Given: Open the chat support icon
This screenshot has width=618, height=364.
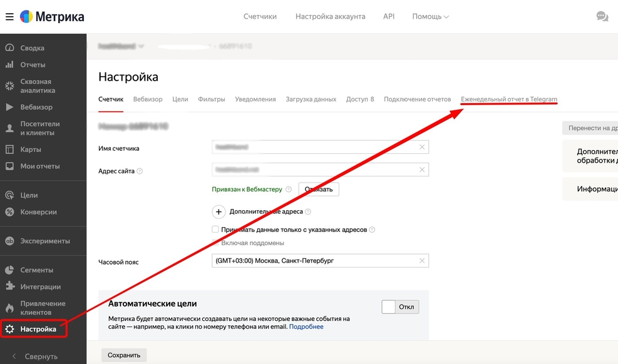Looking at the screenshot, I should click(x=602, y=16).
